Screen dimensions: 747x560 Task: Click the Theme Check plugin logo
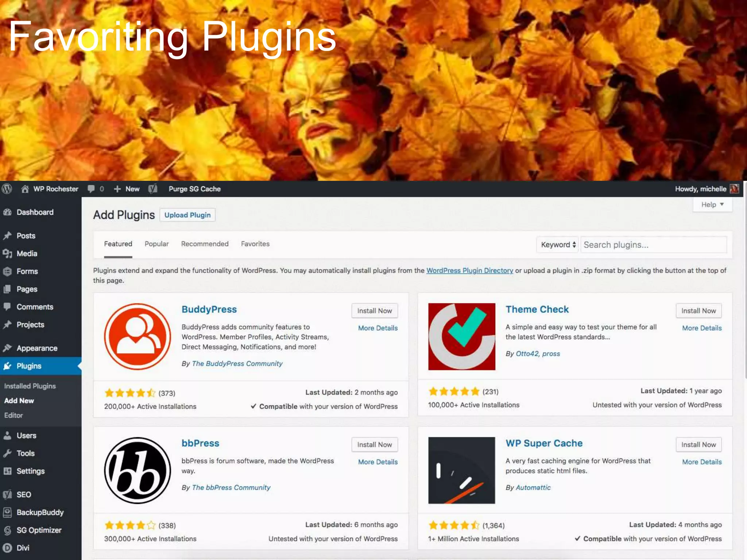462,337
